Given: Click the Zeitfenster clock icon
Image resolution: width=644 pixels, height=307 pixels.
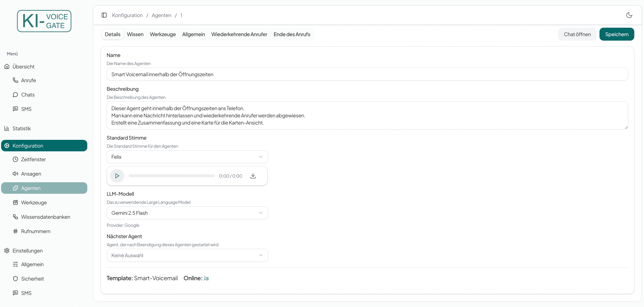Looking at the screenshot, I should pos(15,159).
